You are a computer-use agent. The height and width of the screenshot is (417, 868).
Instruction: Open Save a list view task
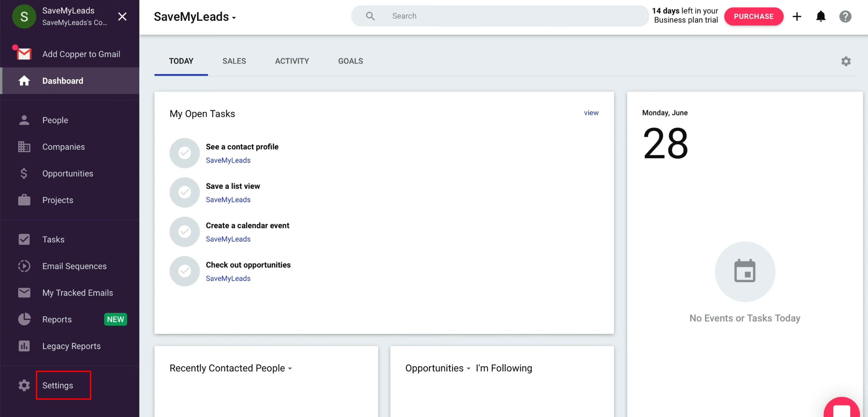click(x=233, y=186)
